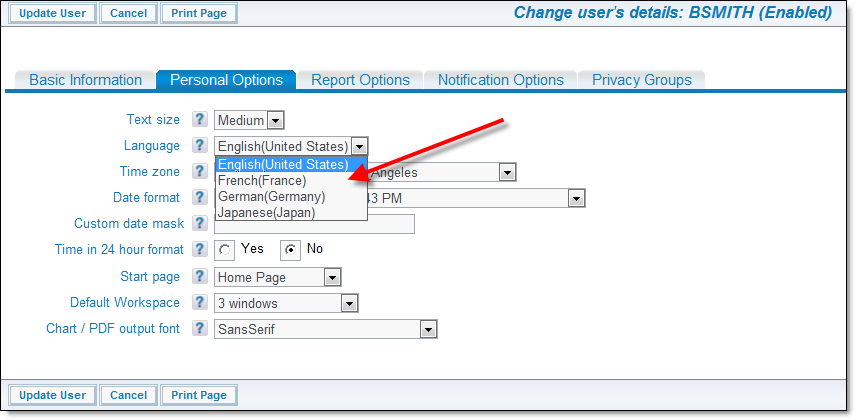The image size is (856, 420).
Task: Click into the Custom date mask field
Action: (314, 224)
